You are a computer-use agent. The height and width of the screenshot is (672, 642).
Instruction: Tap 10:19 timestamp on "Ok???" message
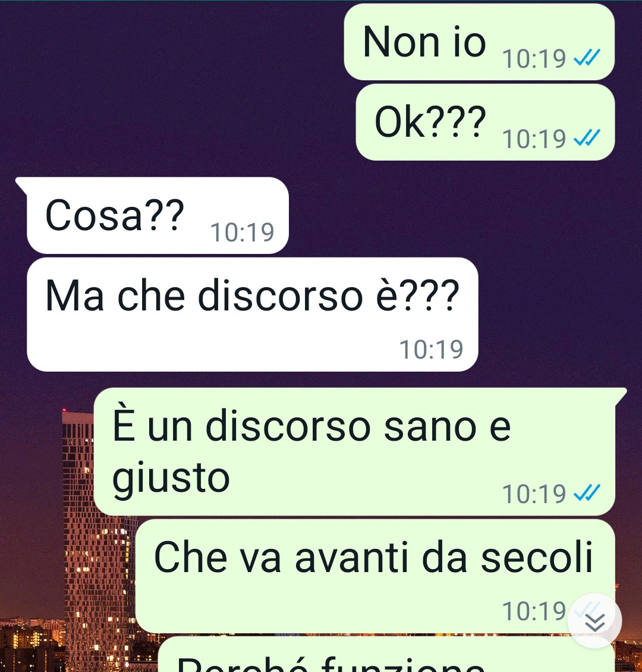coord(534,139)
